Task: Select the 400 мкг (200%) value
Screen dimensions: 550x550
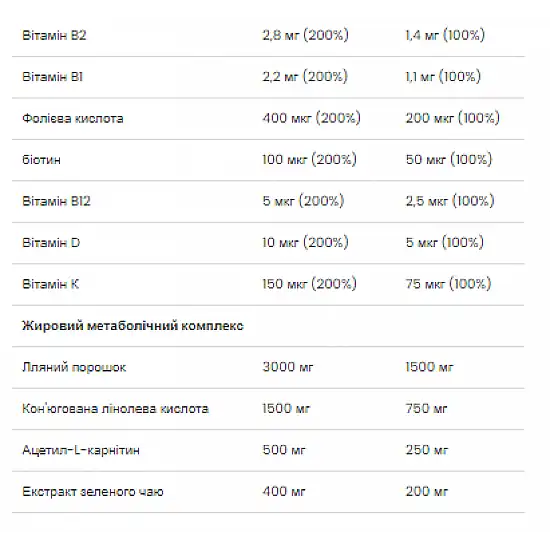Action: [311, 118]
